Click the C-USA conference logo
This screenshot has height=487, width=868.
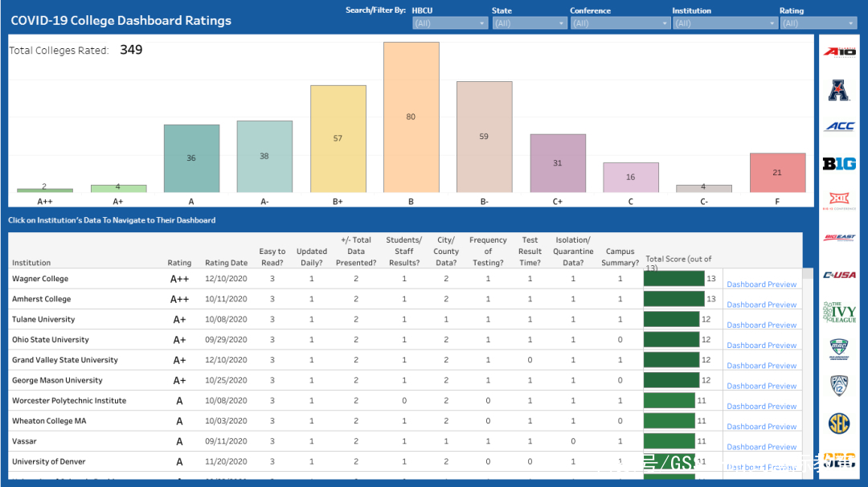point(839,275)
